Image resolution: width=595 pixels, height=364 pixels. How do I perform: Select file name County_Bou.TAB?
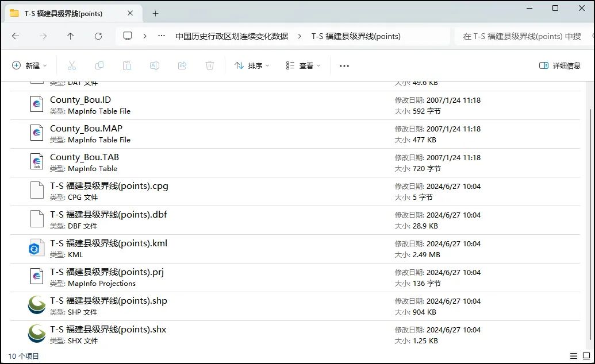point(85,157)
